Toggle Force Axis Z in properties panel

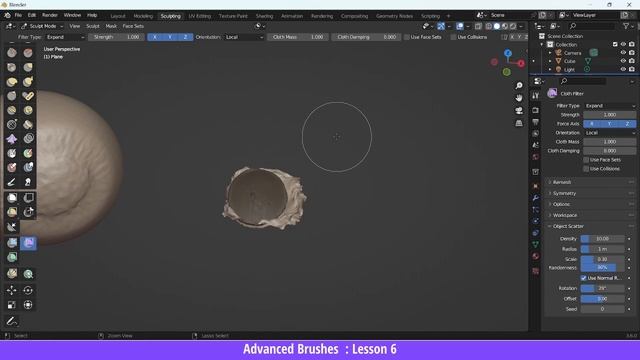click(x=627, y=124)
